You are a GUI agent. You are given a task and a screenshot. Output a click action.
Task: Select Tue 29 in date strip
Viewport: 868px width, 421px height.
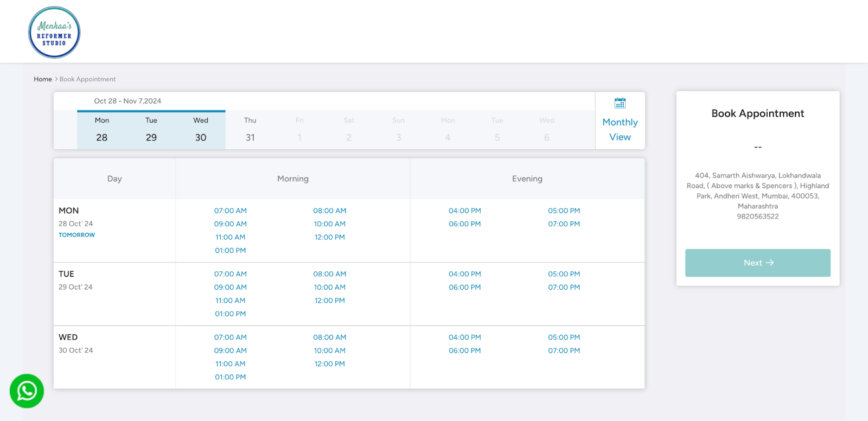click(x=151, y=130)
